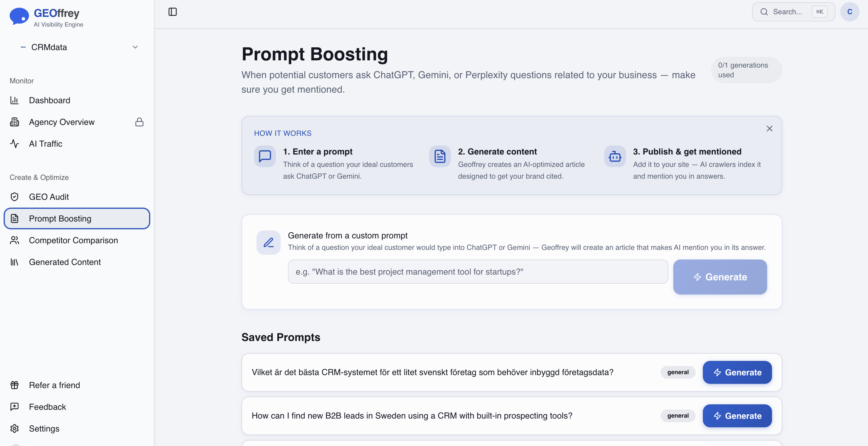Generate content for the Swedish CRM prompt
This screenshot has width=868, height=446.
(x=737, y=372)
